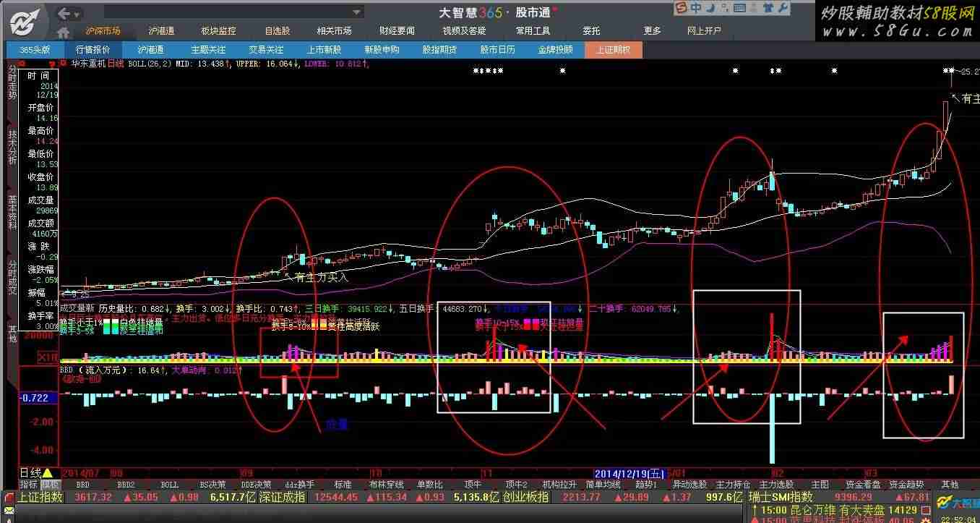The image size is (980, 523).
Task: Toggle the moon half-width icon
Action: click(712, 8)
